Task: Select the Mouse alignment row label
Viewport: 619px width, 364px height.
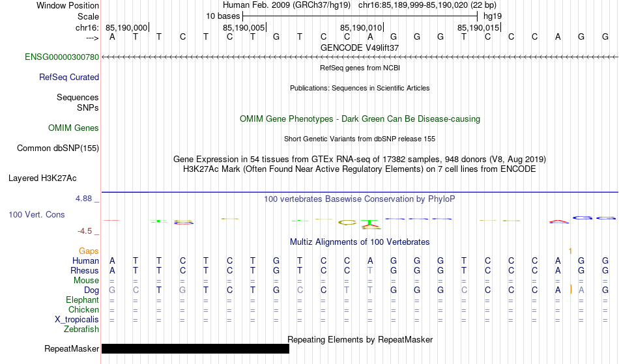Action: [86, 281]
